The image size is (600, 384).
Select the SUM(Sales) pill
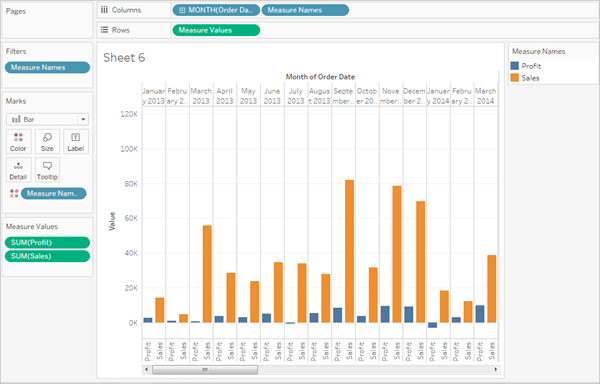point(47,256)
